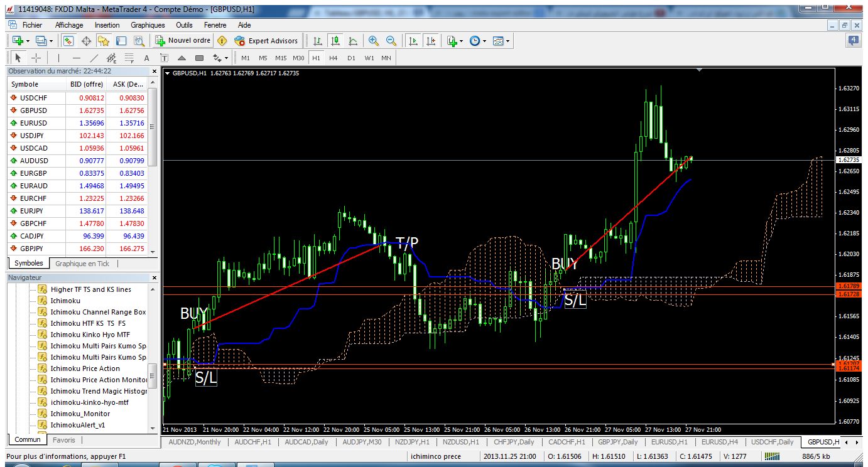Select the trendline drawing tool
This screenshot has width=868, height=467.
[94, 58]
